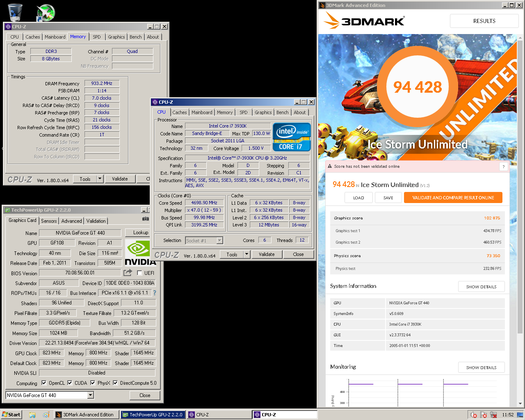Image resolution: width=525 pixels, height=420 pixels.
Task: Click the taskbar clock showing 11:52
Action: coord(508,415)
